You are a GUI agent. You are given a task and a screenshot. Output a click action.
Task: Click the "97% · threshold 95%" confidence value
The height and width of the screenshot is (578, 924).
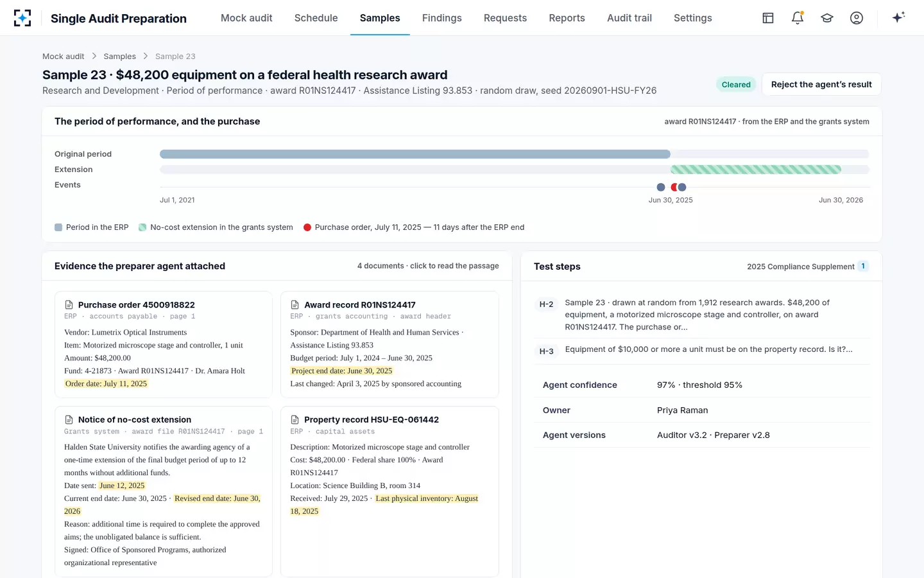click(x=699, y=385)
